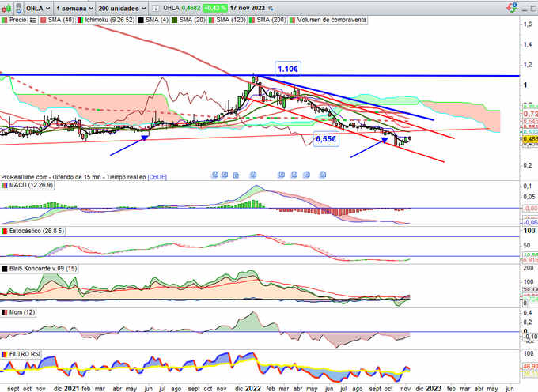This screenshot has height=392, width=538.
Task: Open the FILTRO RSI panel label
Action: coord(21,354)
